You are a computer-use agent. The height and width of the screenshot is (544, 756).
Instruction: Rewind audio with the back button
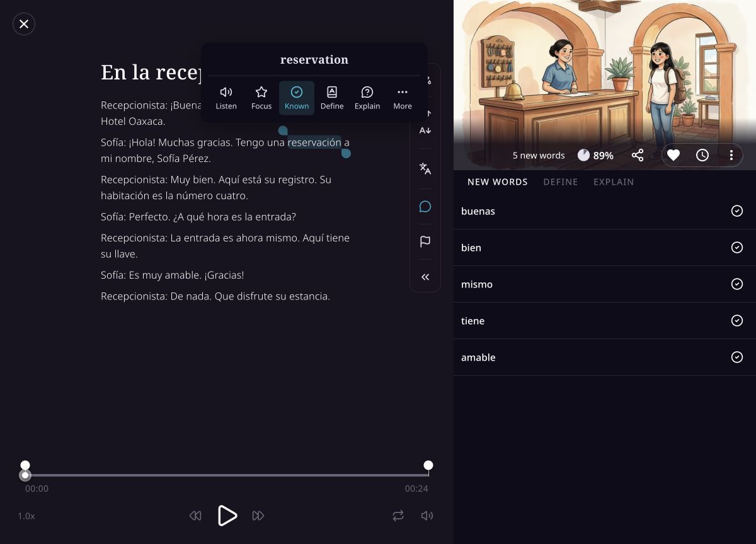tap(195, 516)
